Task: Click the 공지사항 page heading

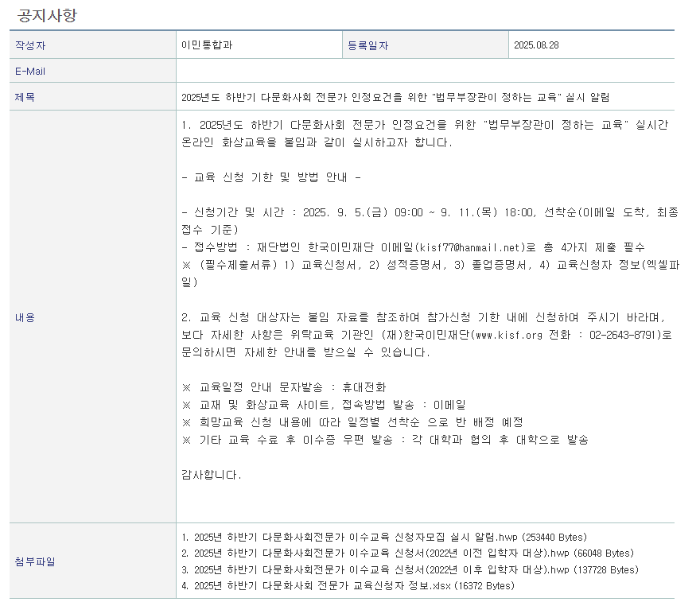Action: 47,15
